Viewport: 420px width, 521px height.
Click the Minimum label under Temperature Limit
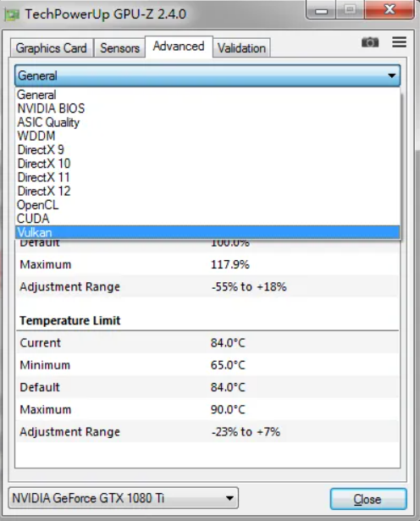click(x=45, y=365)
